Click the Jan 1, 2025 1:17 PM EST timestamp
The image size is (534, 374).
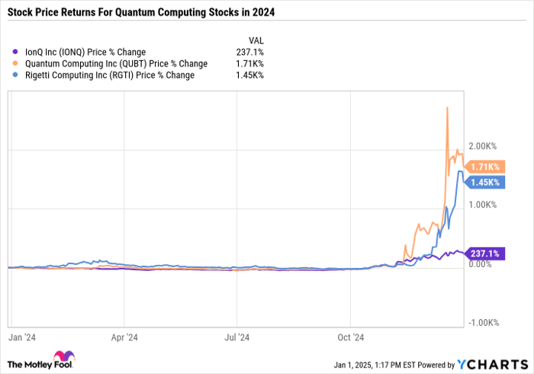point(374,365)
